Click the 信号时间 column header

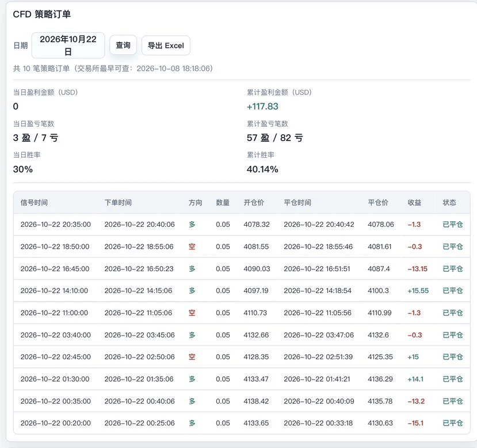(34, 203)
